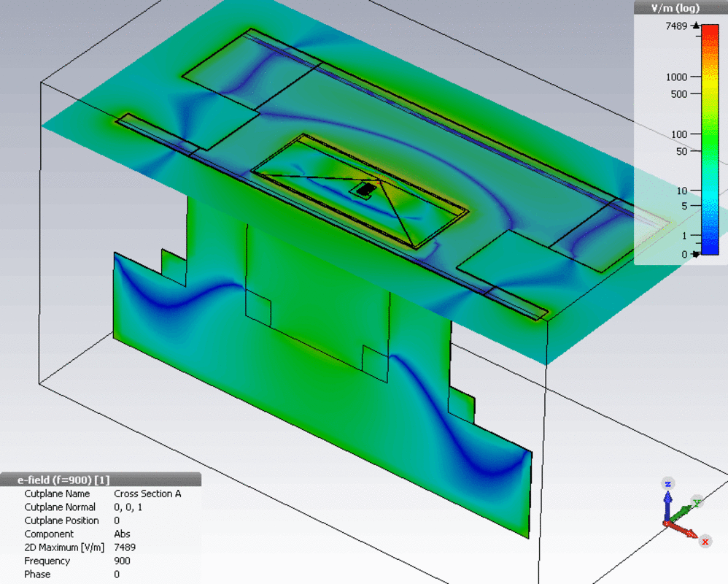This screenshot has height=584, width=728.
Task: Click the Cutplane Normal label
Action: [x=60, y=507]
